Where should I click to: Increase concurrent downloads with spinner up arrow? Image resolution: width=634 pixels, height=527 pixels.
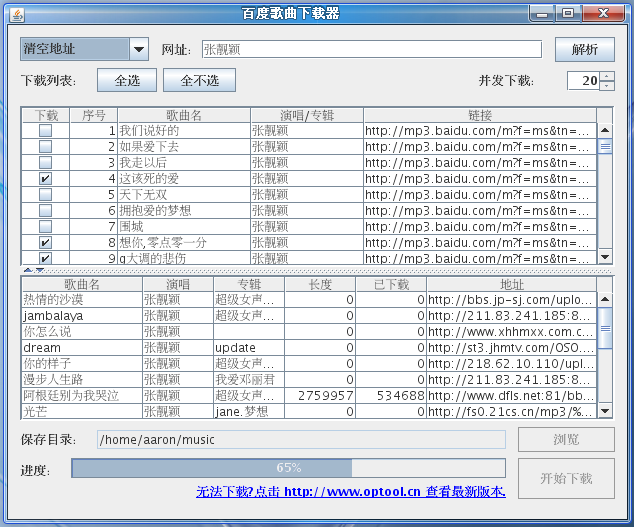[x=607, y=76]
